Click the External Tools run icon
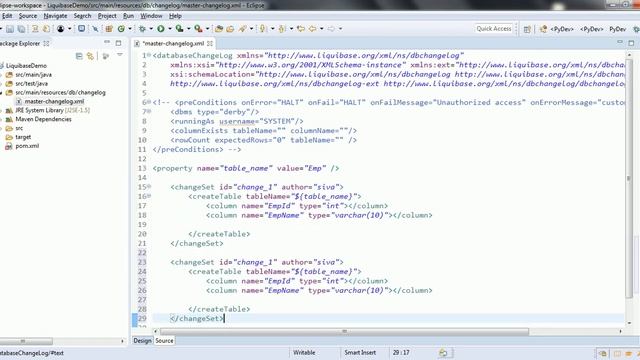 198,29
